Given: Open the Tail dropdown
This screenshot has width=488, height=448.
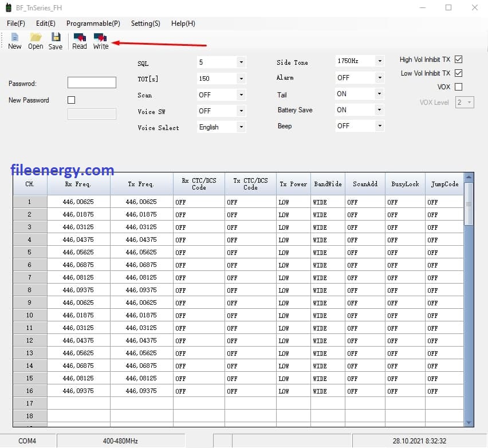Looking at the screenshot, I should pos(380,94).
